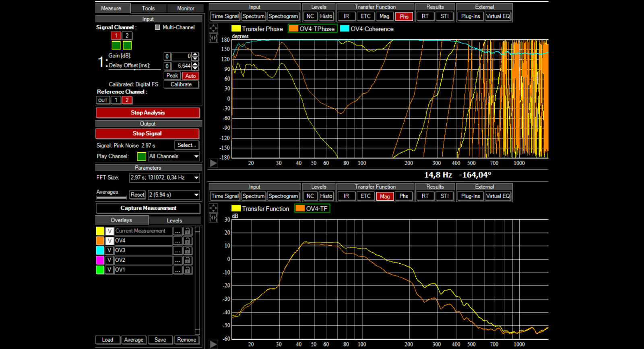The width and height of the screenshot is (644, 349).
Task: Open the options ellipsis for overlay OV2
Action: (x=178, y=260)
